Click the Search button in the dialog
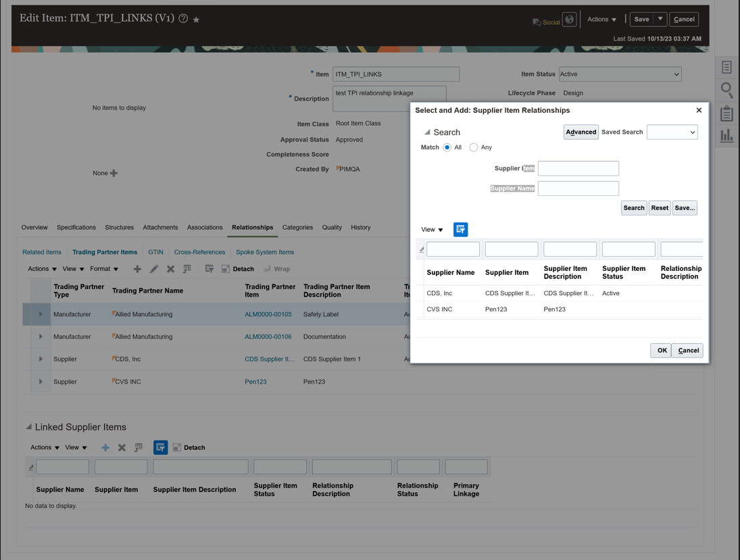Viewport: 740px width, 560px height. [x=633, y=208]
